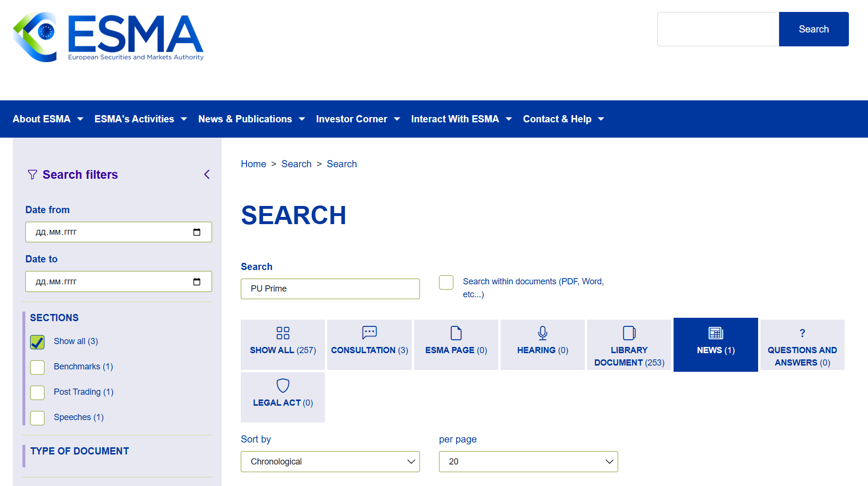Check the Benchmarks (1) checkbox

coord(37,367)
